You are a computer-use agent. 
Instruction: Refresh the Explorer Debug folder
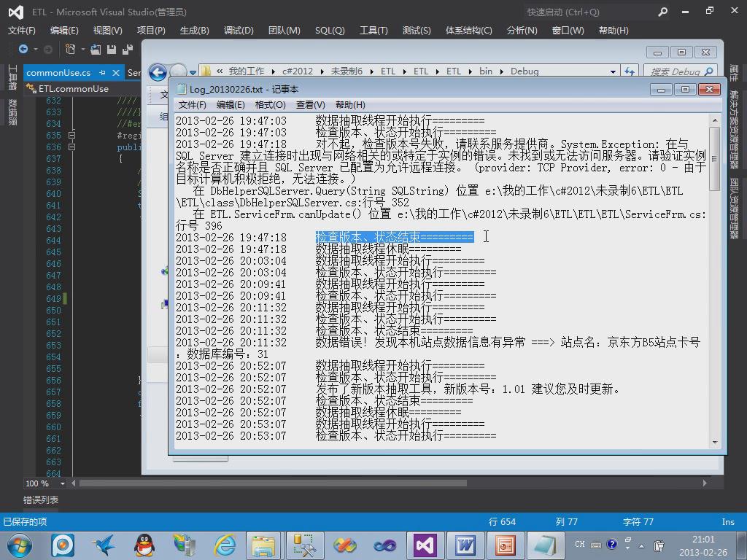(630, 71)
